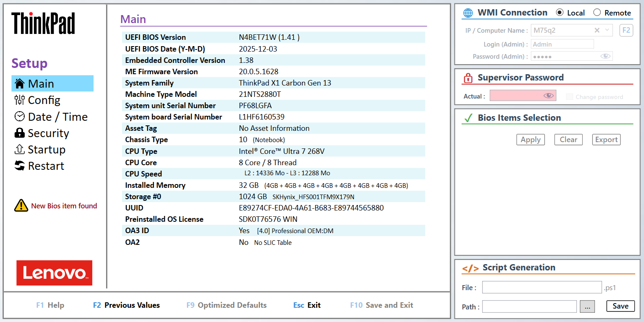Click the script File name field
644x322 pixels.
click(542, 287)
